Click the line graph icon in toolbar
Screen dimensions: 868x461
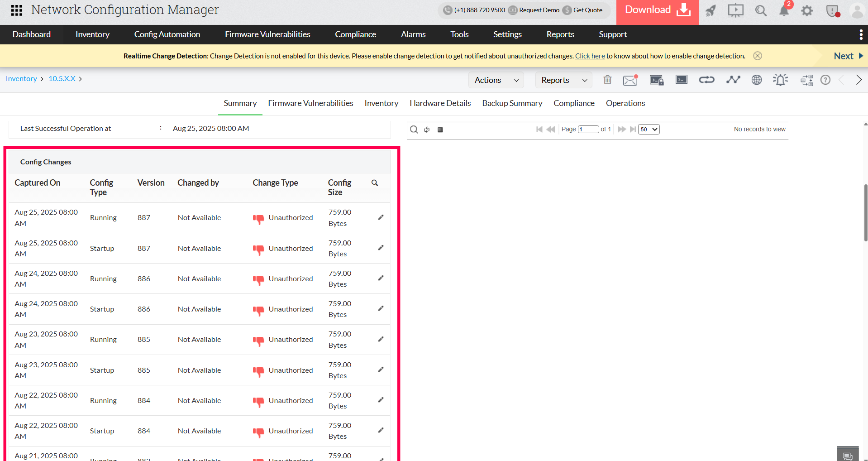(733, 80)
